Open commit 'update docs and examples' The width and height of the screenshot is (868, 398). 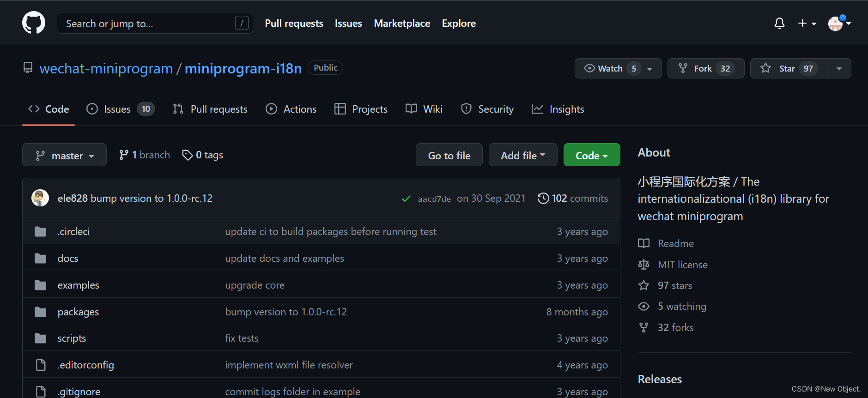coord(285,258)
